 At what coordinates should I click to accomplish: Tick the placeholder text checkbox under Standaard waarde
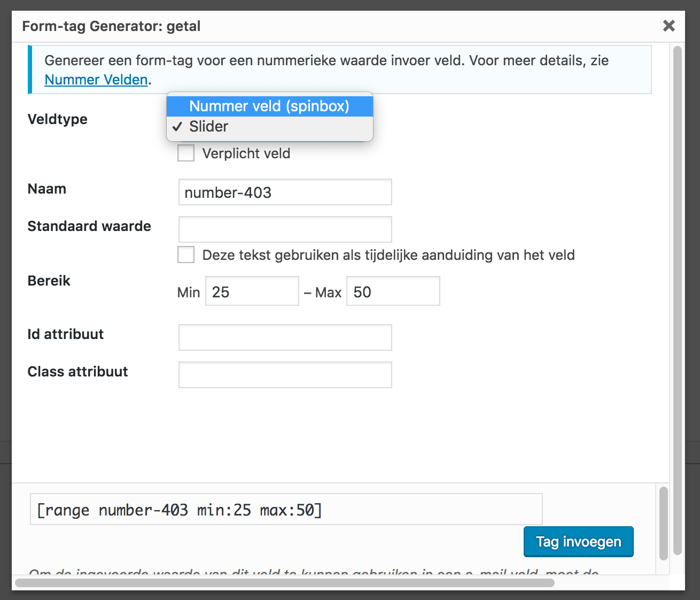click(x=186, y=255)
